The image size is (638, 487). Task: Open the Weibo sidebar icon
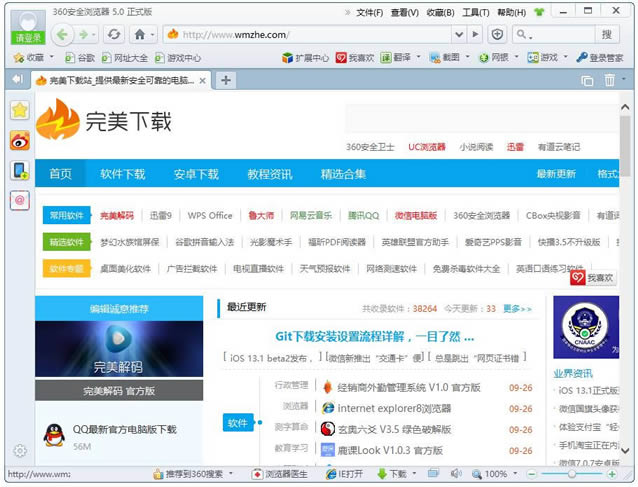click(19, 141)
